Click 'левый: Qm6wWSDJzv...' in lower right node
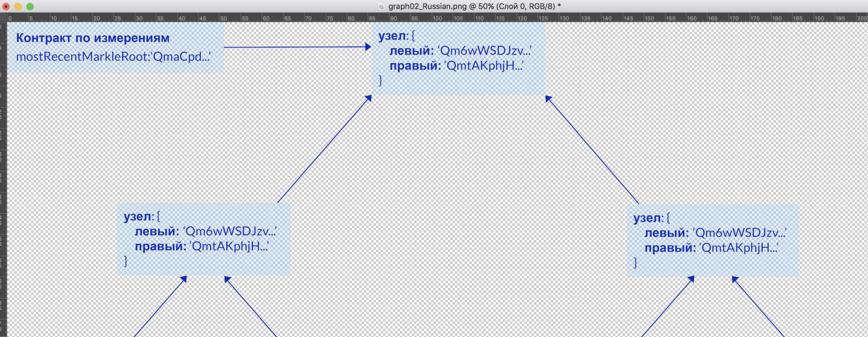Screen dimensions: 868x337 (x=716, y=233)
